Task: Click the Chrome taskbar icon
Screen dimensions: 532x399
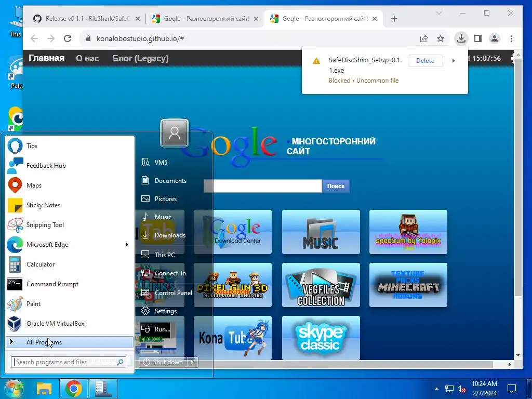Action: [x=74, y=389]
